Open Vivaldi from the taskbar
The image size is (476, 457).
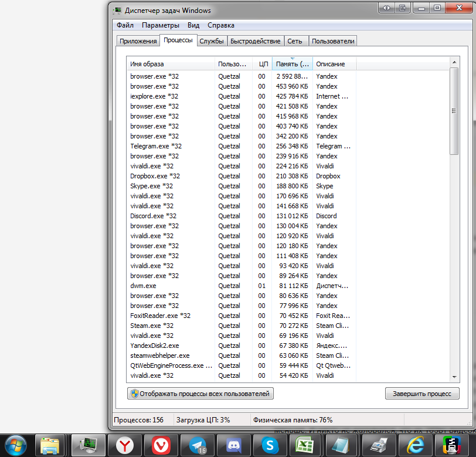pos(161,445)
